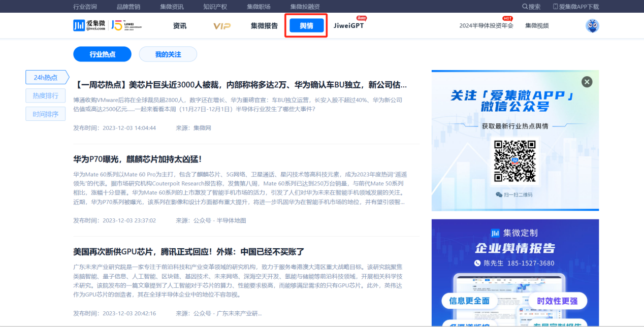Screen dimensions: 644x327
Task: Open the 集微定制 企业舆情报告 ad banner
Action: [515, 273]
